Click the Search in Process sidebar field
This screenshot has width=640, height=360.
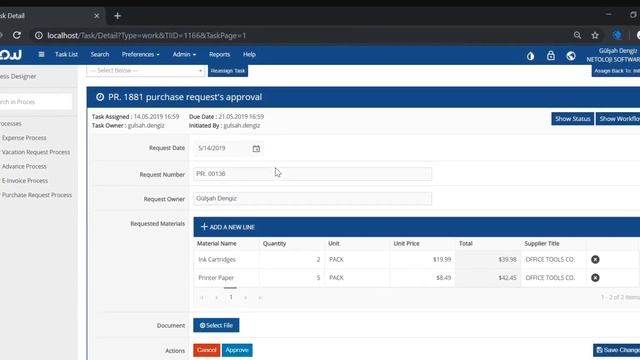click(x=36, y=102)
